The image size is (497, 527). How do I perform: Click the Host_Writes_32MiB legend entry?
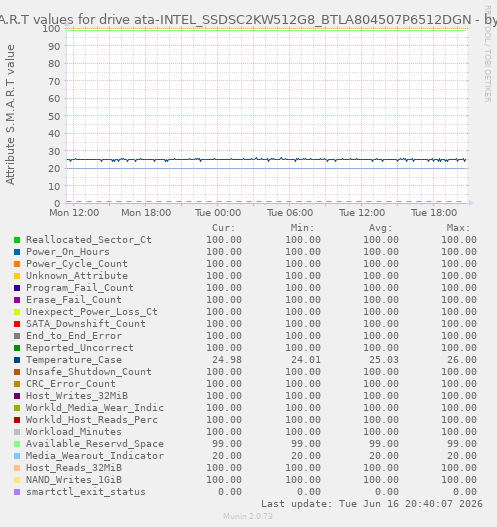pyautogui.click(x=77, y=396)
